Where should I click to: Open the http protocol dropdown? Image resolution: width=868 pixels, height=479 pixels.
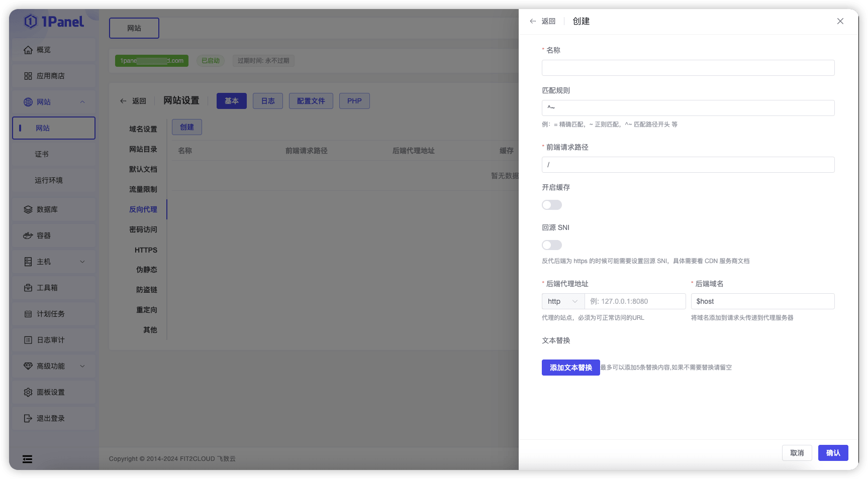562,301
